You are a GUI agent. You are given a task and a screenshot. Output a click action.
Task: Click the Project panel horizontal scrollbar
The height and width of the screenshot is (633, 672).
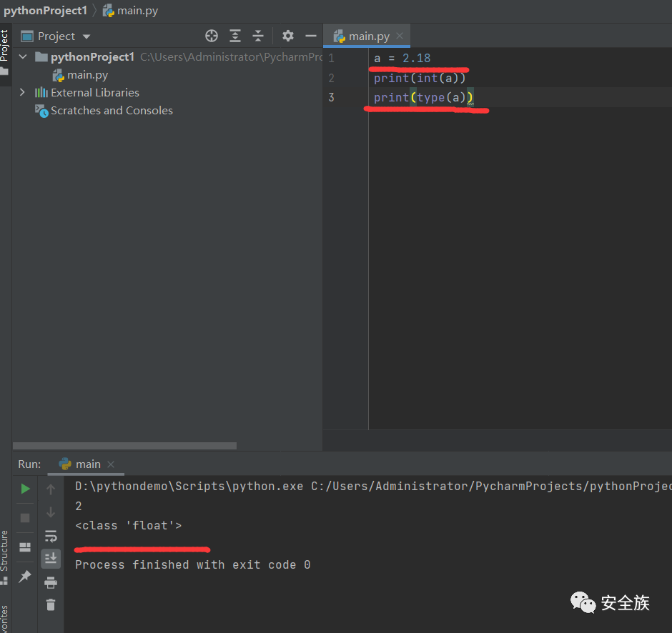pos(124,446)
